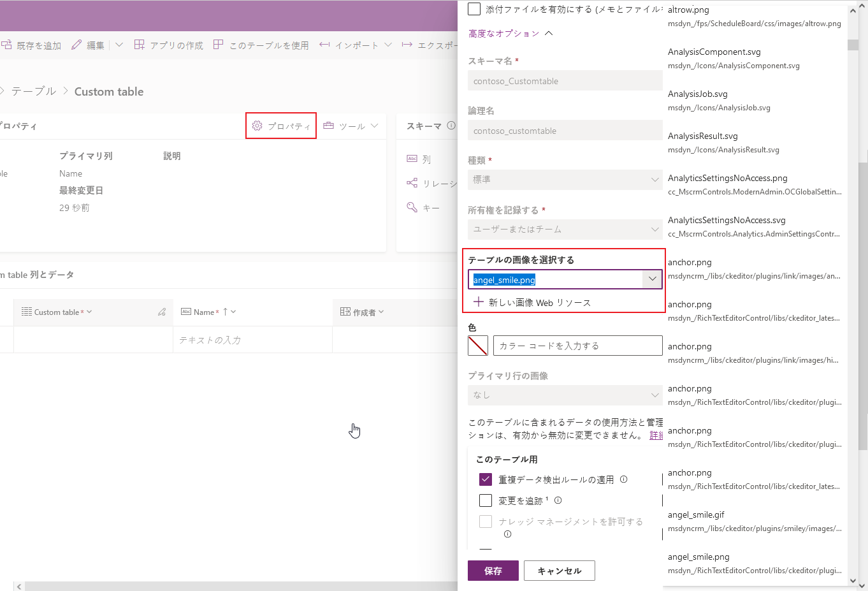Expand the ツール dropdown chevron
This screenshot has width=868, height=591.
tap(374, 126)
